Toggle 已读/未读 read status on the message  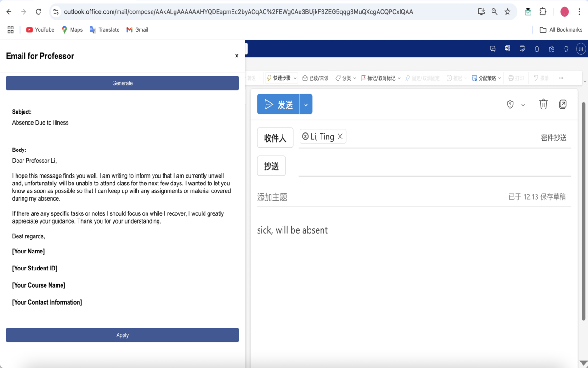[315, 78]
